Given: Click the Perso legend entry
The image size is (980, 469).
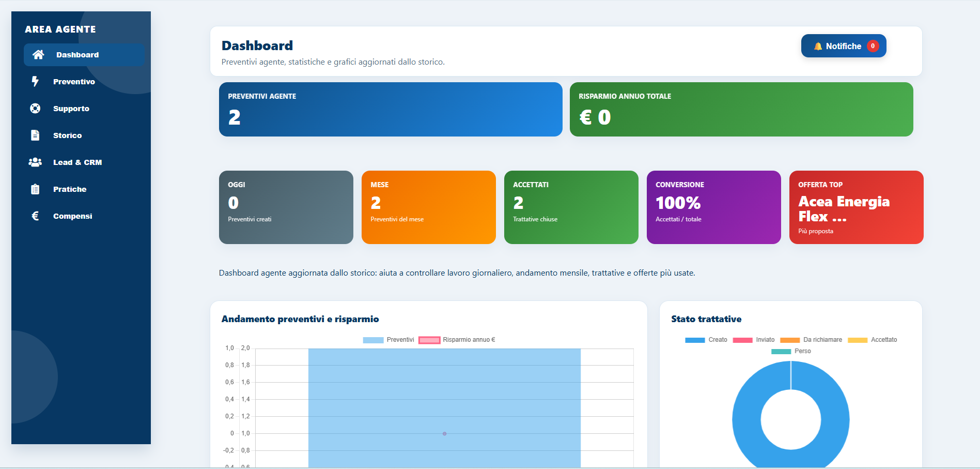Looking at the screenshot, I should click(x=791, y=351).
